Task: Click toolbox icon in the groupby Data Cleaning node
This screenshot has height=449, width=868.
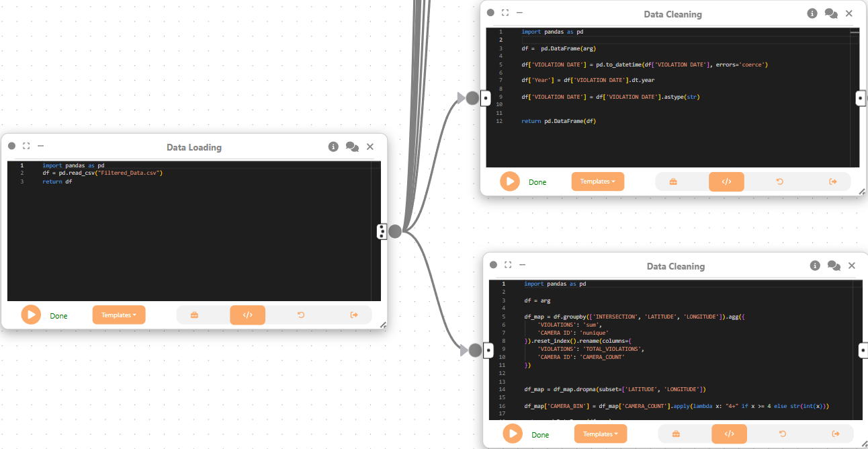Action: [x=676, y=434]
